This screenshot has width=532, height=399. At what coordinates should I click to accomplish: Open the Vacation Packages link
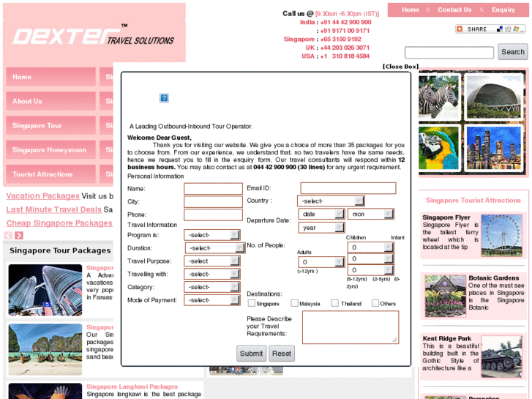coord(42,196)
